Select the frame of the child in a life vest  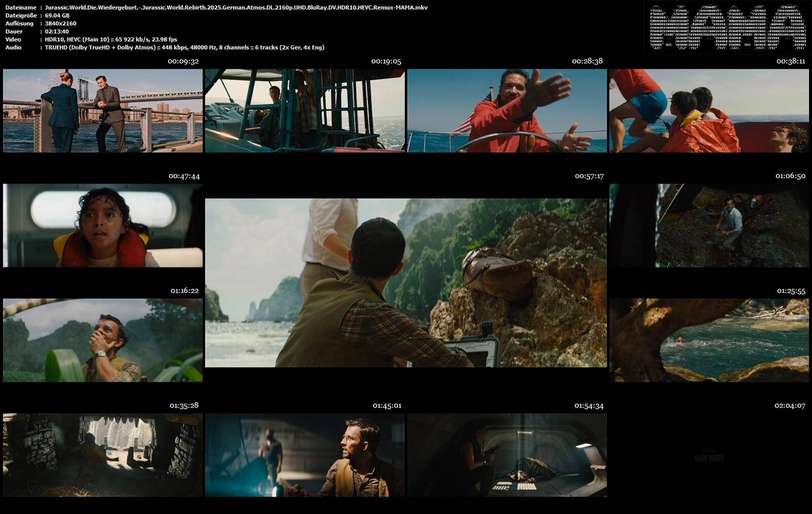(103, 225)
